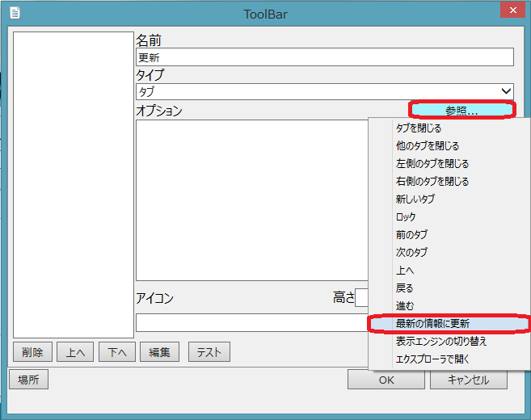Select 右側のタブを閉じる option

pos(432,182)
